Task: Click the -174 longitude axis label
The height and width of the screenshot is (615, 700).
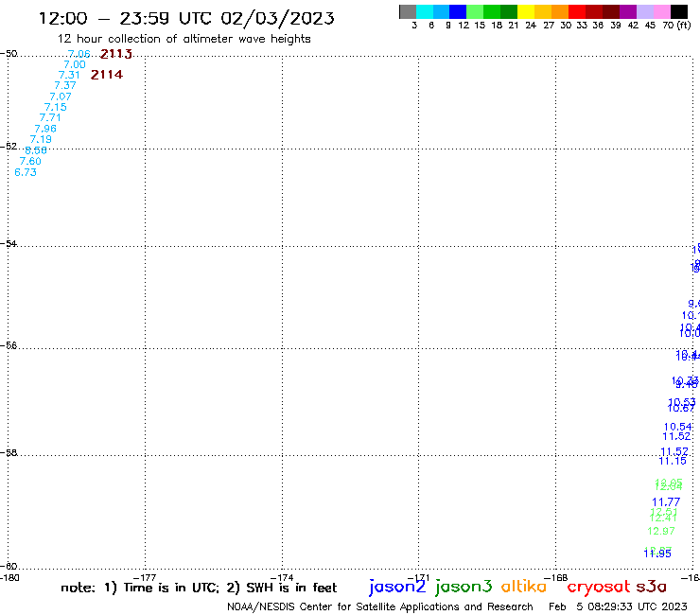Action: point(282,578)
